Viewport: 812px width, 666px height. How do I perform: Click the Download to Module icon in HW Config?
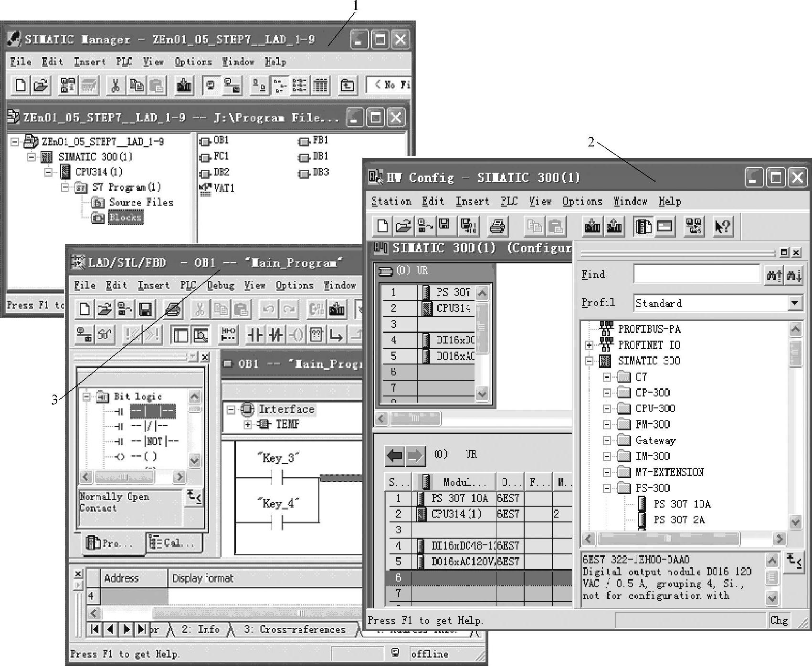click(x=592, y=226)
